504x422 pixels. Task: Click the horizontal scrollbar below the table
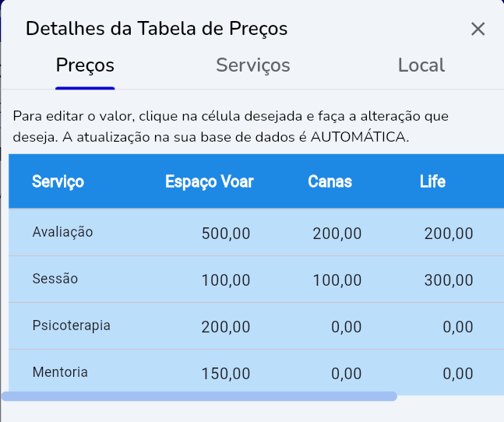coord(199,396)
